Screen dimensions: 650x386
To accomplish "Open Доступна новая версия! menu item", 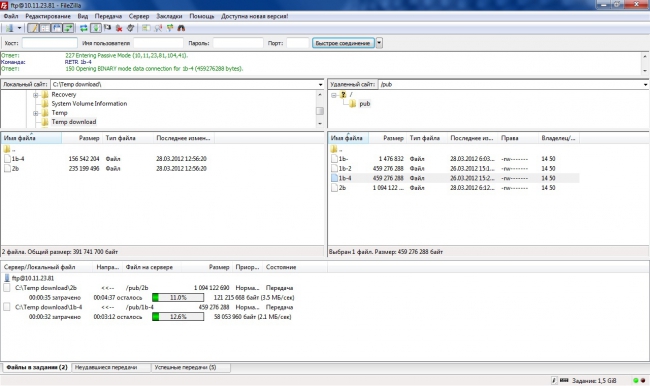I will pos(255,16).
